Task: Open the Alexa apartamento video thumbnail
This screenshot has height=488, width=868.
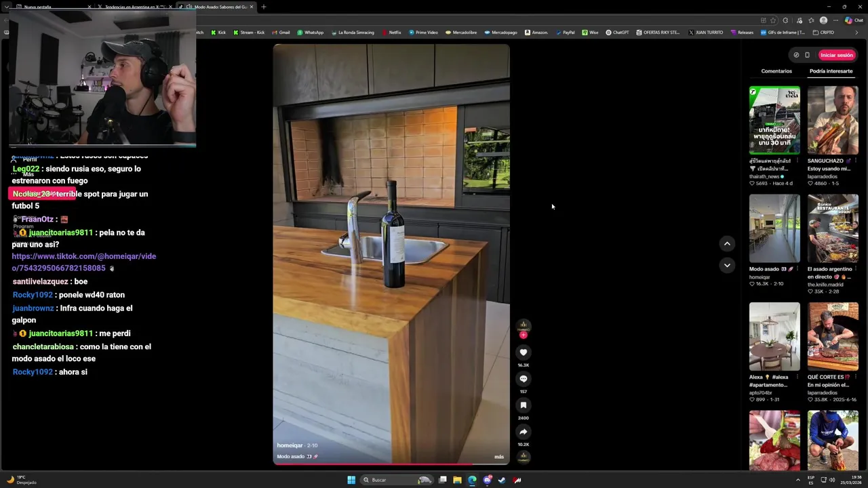Action: coord(774,337)
